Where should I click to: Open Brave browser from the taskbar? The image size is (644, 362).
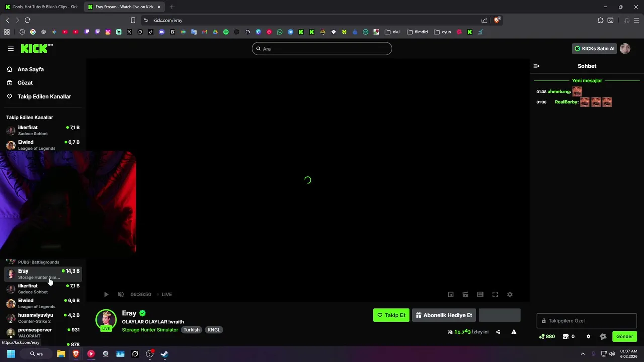click(x=76, y=354)
